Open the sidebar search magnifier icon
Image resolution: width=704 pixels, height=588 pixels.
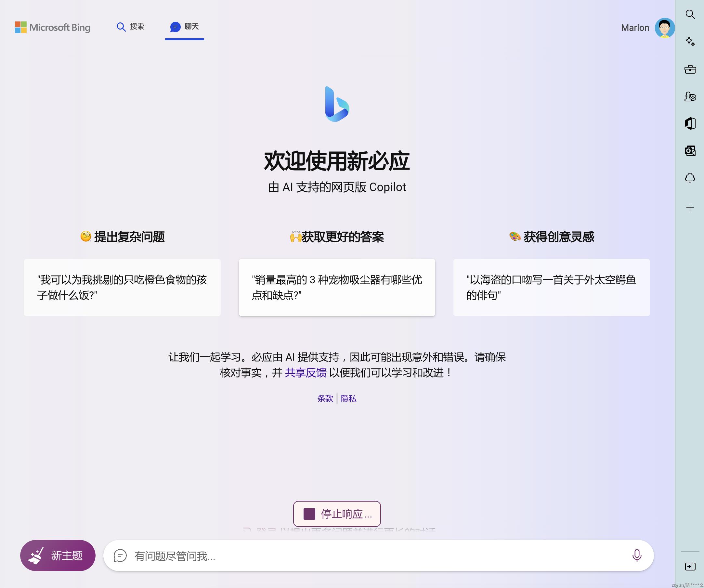point(690,14)
